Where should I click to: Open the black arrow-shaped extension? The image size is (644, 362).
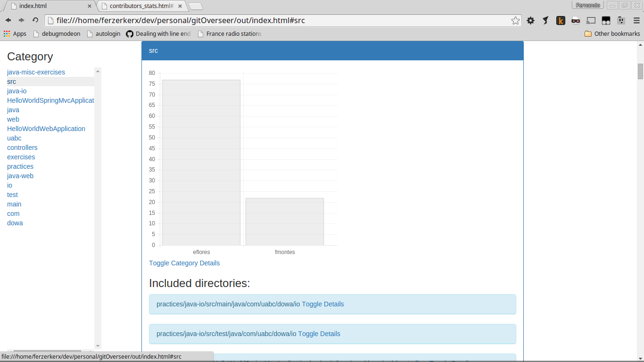point(545,20)
